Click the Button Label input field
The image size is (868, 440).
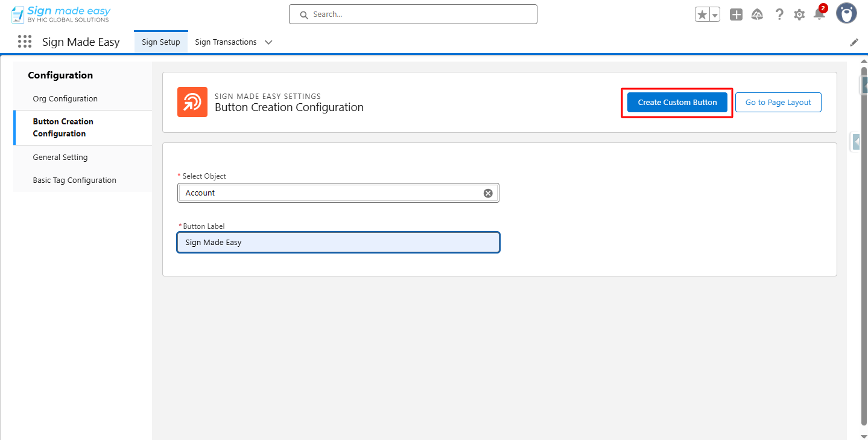[338, 242]
